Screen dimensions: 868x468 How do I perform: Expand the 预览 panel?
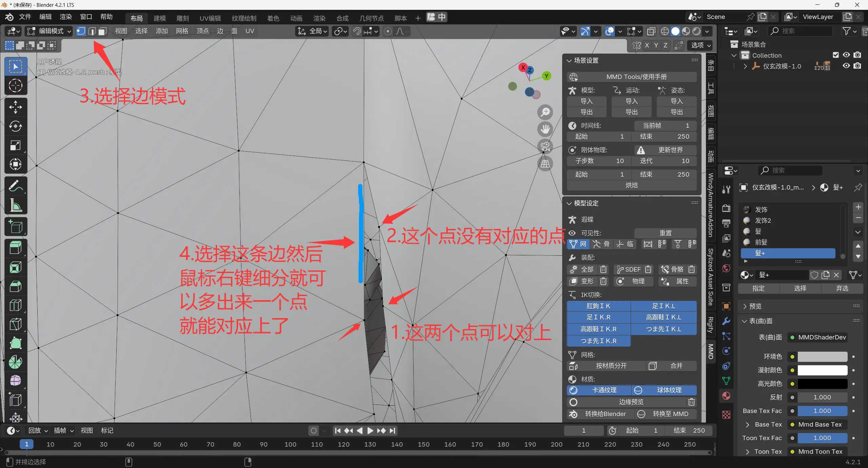click(x=755, y=306)
